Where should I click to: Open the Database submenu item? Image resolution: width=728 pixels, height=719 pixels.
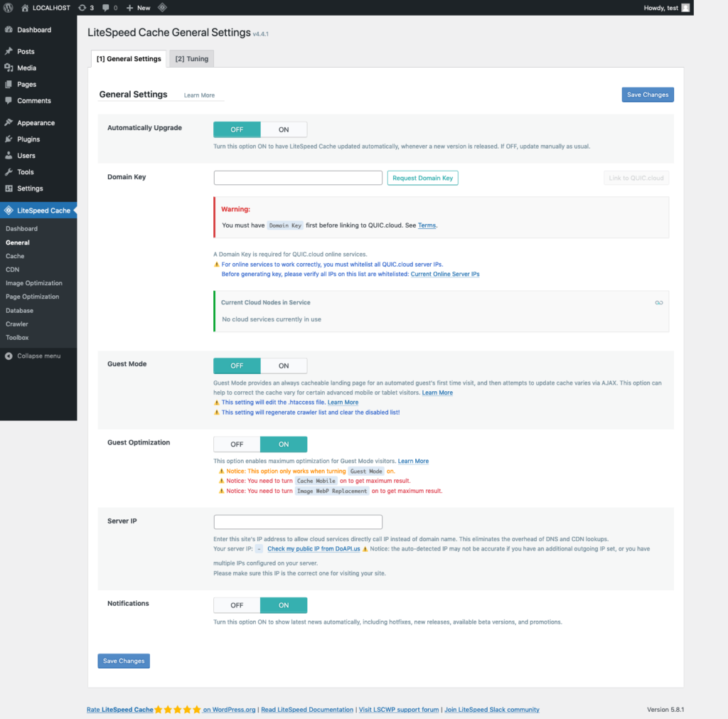[19, 310]
